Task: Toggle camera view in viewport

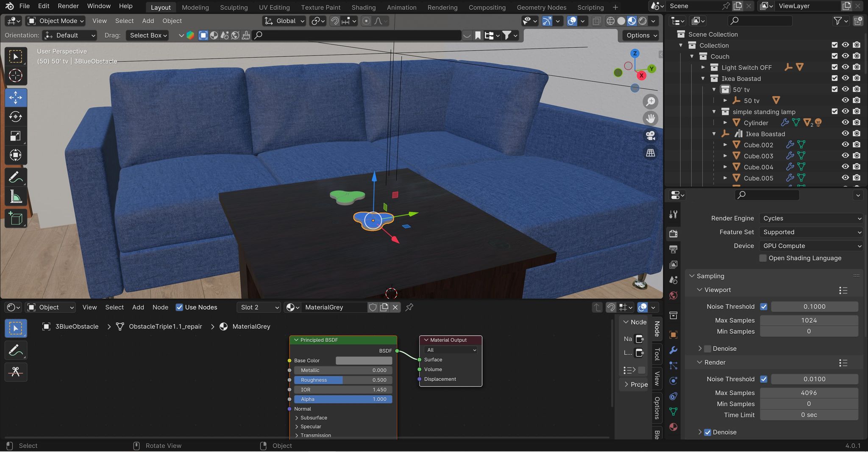Action: click(x=650, y=136)
